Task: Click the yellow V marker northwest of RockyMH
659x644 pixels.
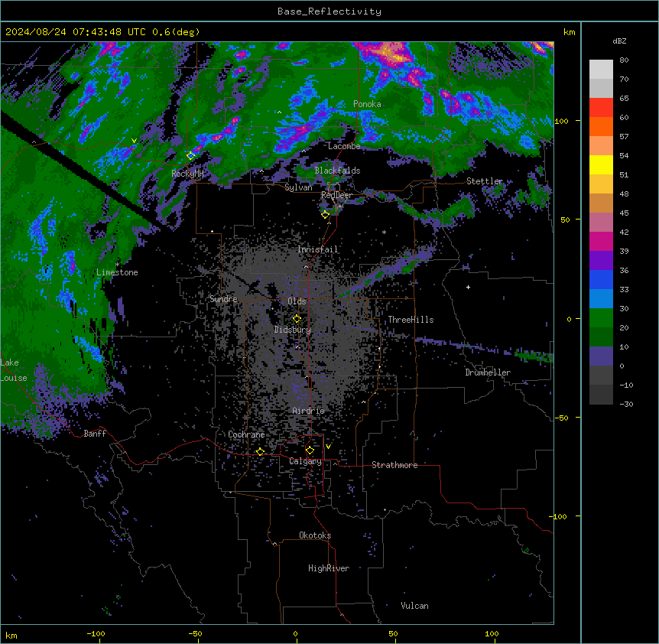Action: point(134,141)
